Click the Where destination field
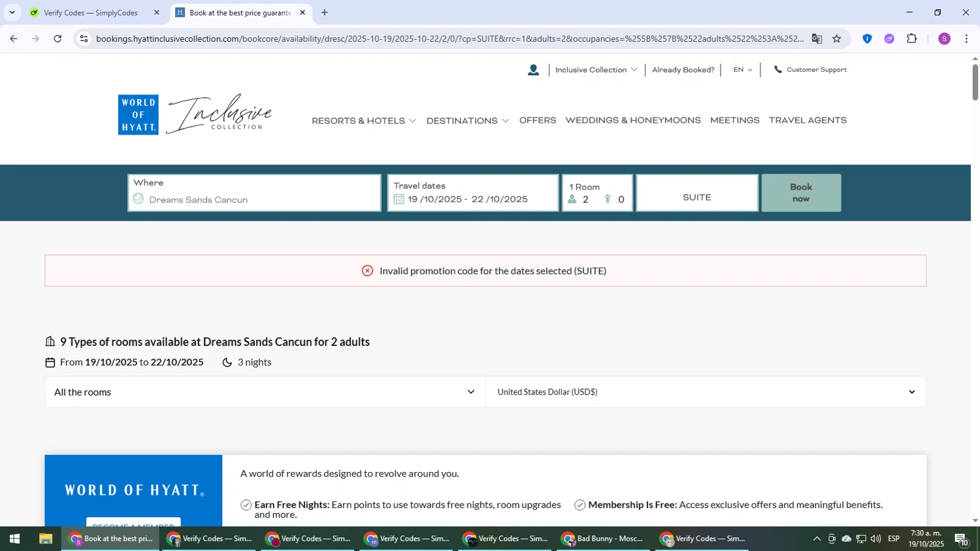Image resolution: width=980 pixels, height=551 pixels. click(254, 193)
